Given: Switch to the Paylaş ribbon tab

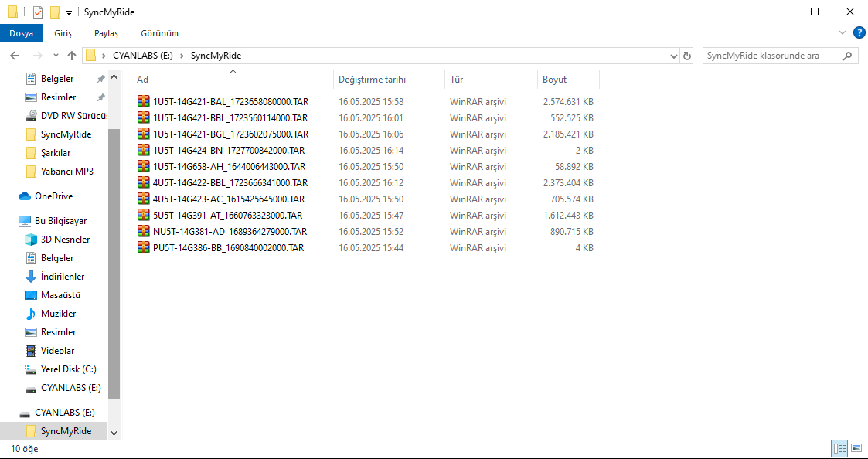Looking at the screenshot, I should point(107,33).
